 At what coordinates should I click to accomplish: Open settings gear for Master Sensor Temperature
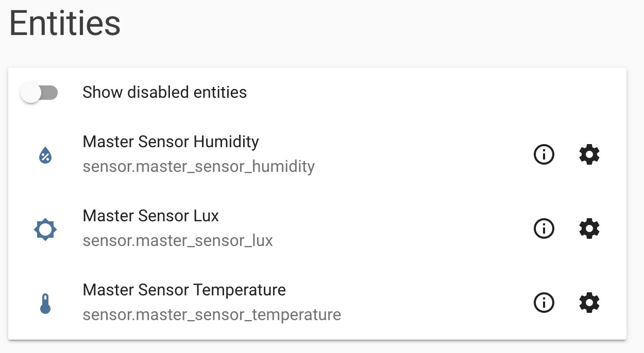coord(589,303)
